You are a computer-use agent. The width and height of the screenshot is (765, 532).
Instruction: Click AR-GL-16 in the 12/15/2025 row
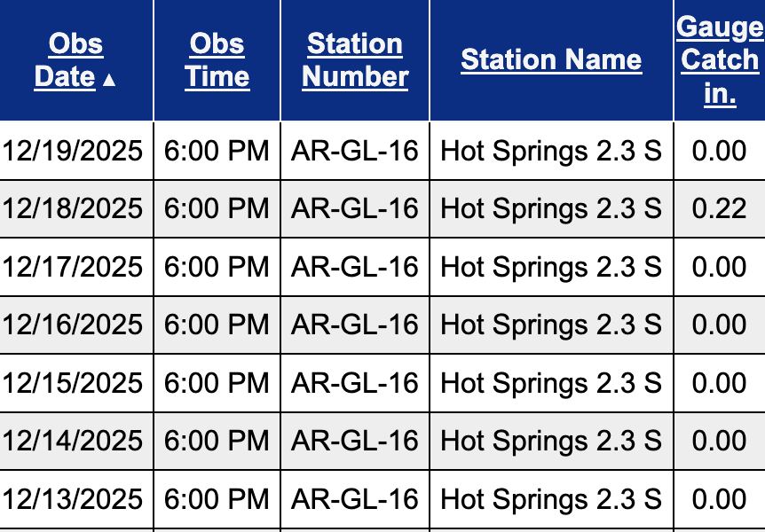coord(355,383)
